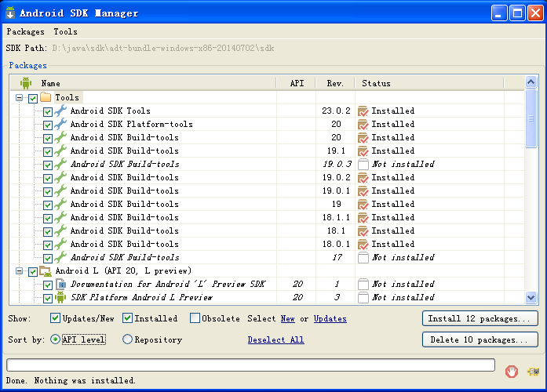The height and width of the screenshot is (392, 547).
Task: Select the Documentation for Android 'L' Preview SDK row
Action: click(267, 285)
